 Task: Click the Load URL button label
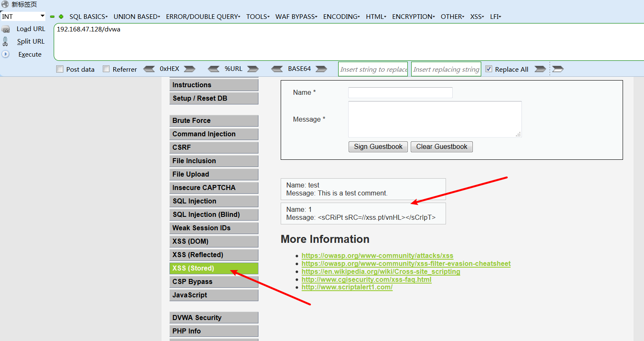point(31,29)
